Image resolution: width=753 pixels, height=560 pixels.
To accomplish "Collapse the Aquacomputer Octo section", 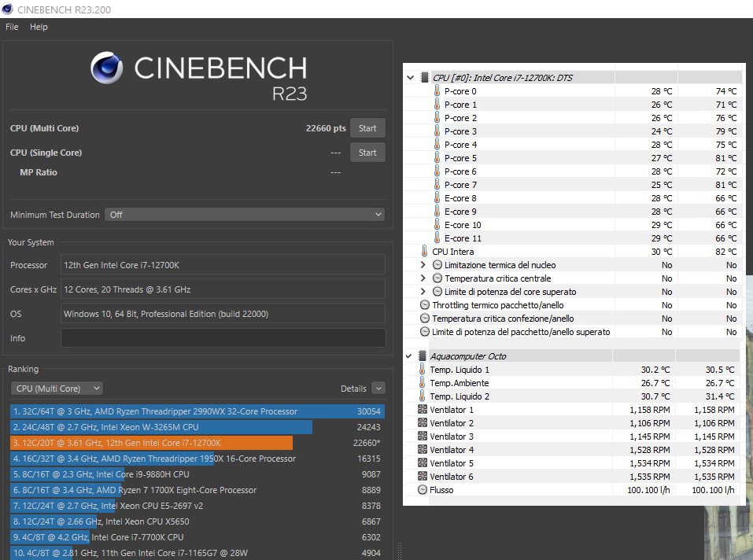I will 408,356.
